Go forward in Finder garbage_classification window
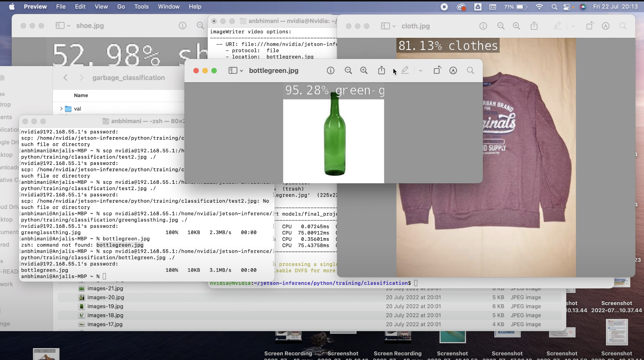The image size is (644, 360). [81, 78]
